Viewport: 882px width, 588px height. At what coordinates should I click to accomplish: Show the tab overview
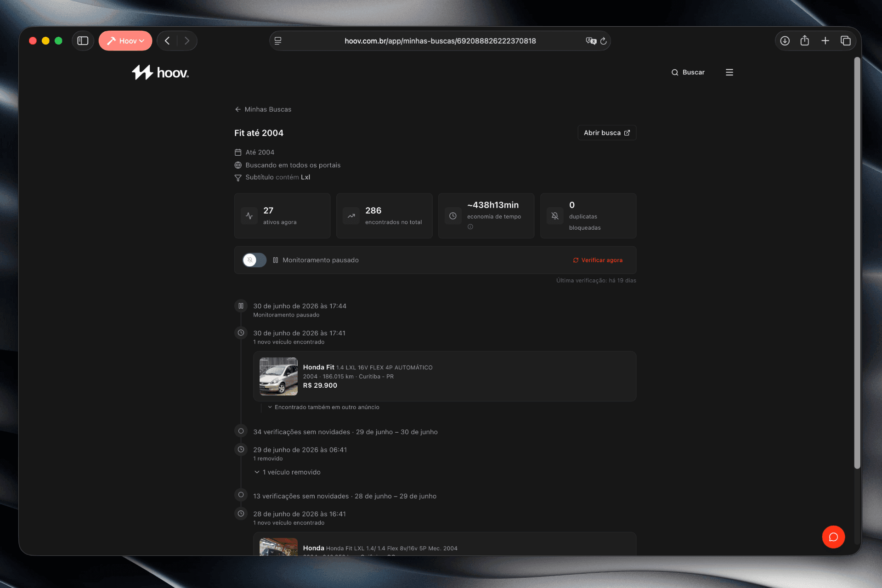click(846, 41)
